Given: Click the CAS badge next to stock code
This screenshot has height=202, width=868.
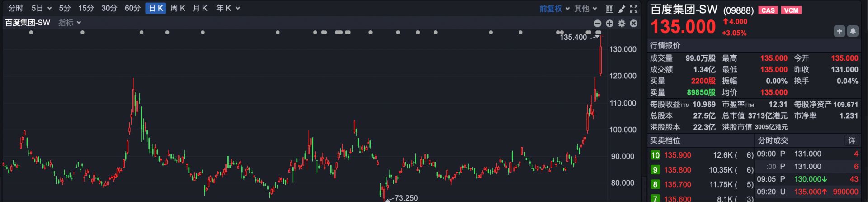Looking at the screenshot, I should pos(768,10).
